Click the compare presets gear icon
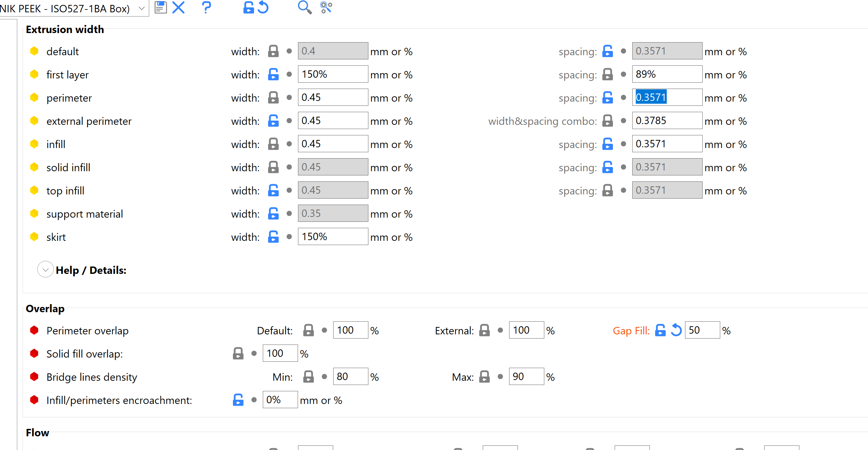This screenshot has height=450, width=868. pos(325,7)
